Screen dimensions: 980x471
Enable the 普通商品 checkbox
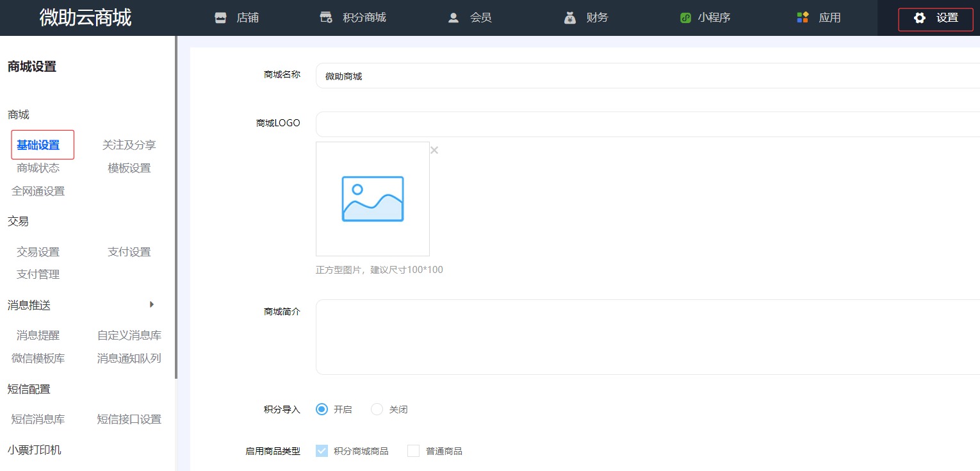[x=413, y=451]
